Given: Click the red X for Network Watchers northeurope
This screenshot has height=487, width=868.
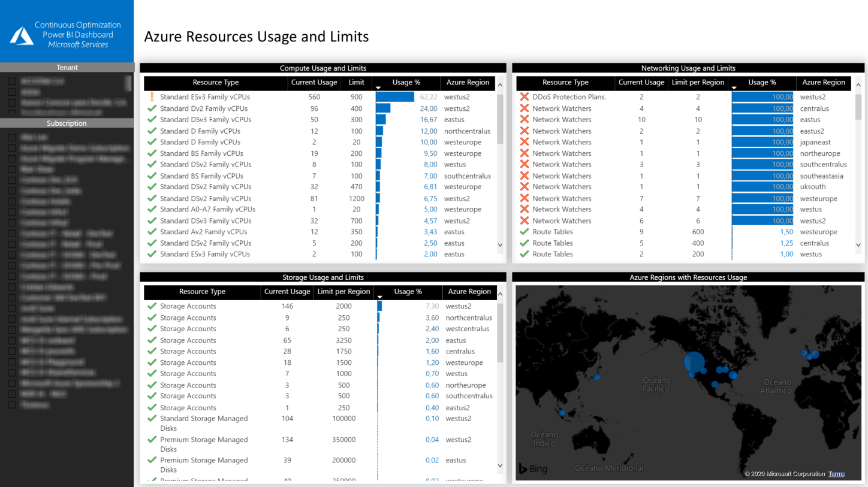Looking at the screenshot, I should pos(525,153).
